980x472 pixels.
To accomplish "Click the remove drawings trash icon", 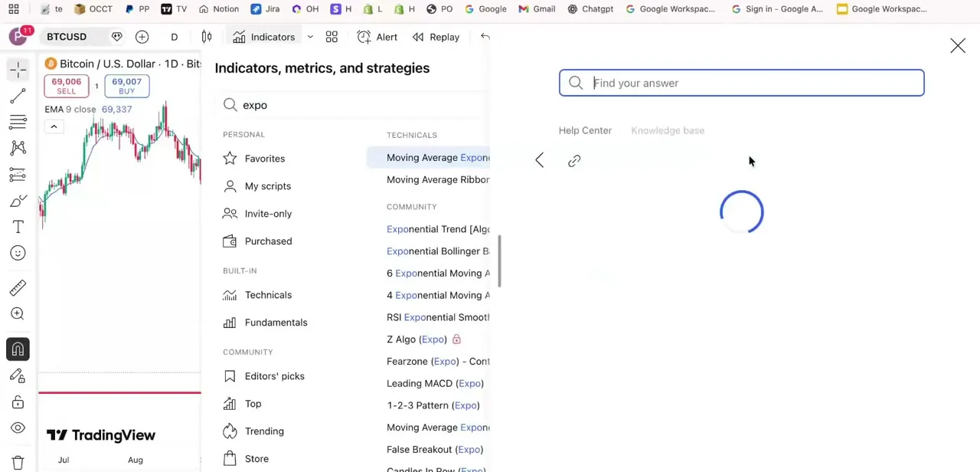I will [x=18, y=463].
